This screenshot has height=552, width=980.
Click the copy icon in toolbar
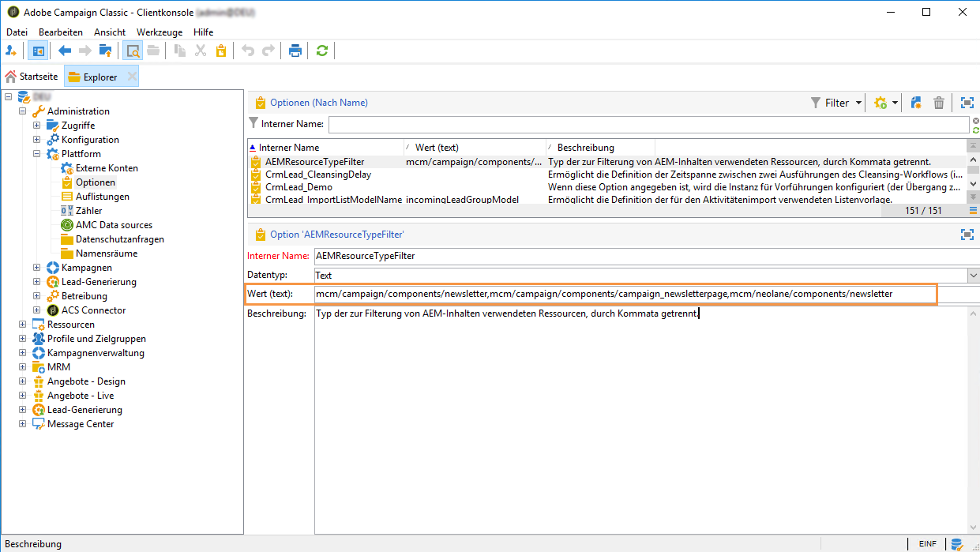coord(180,51)
